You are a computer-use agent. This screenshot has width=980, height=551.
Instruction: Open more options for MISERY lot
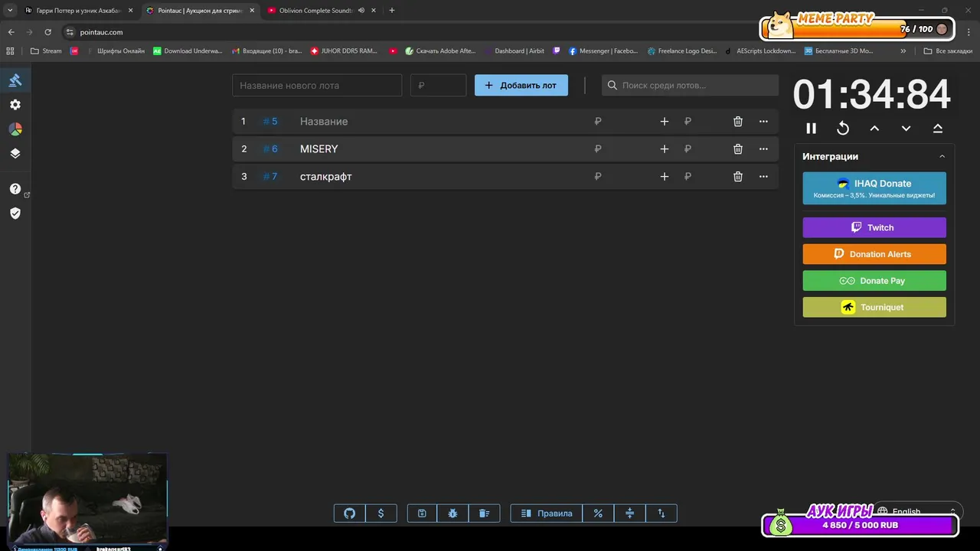[x=763, y=149]
